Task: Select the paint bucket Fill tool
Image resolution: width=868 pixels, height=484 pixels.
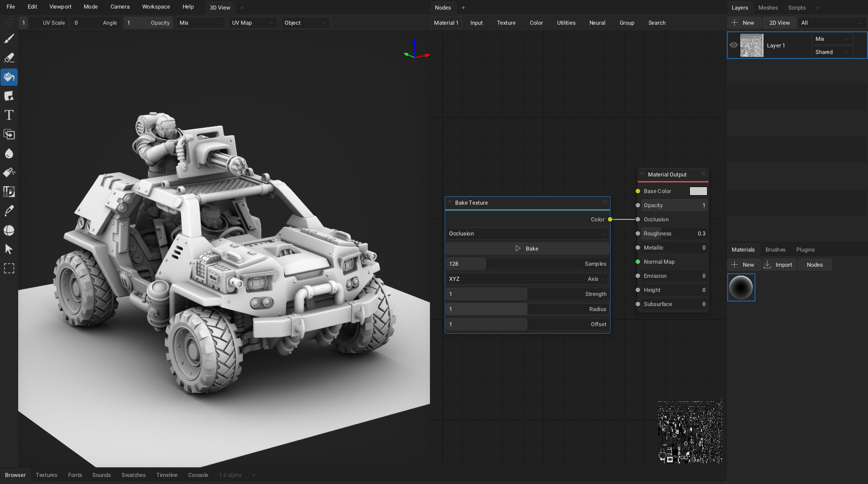Action: (9, 77)
